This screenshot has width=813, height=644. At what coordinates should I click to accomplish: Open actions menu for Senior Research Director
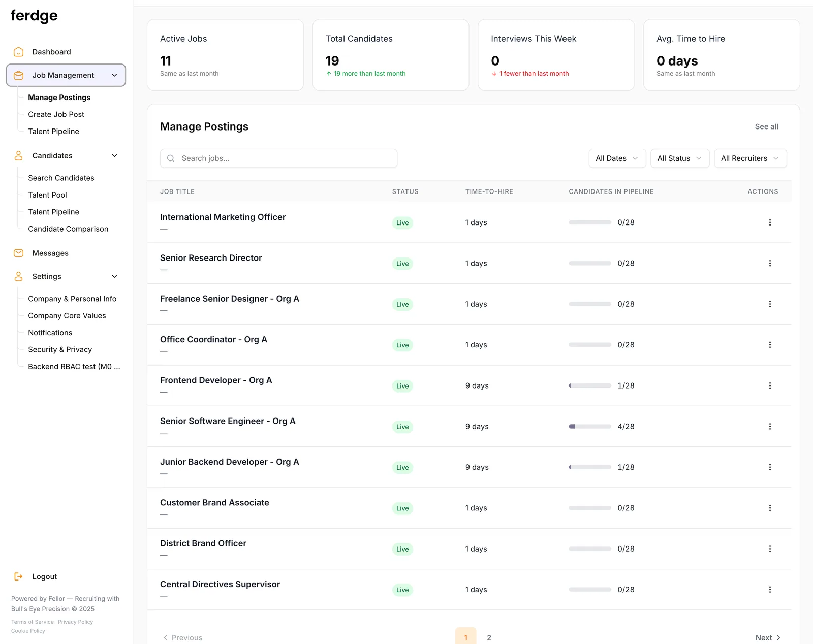[770, 263]
